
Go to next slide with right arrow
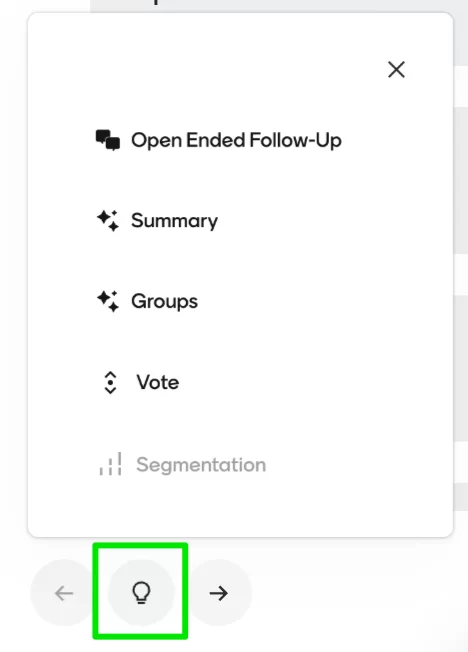[219, 593]
